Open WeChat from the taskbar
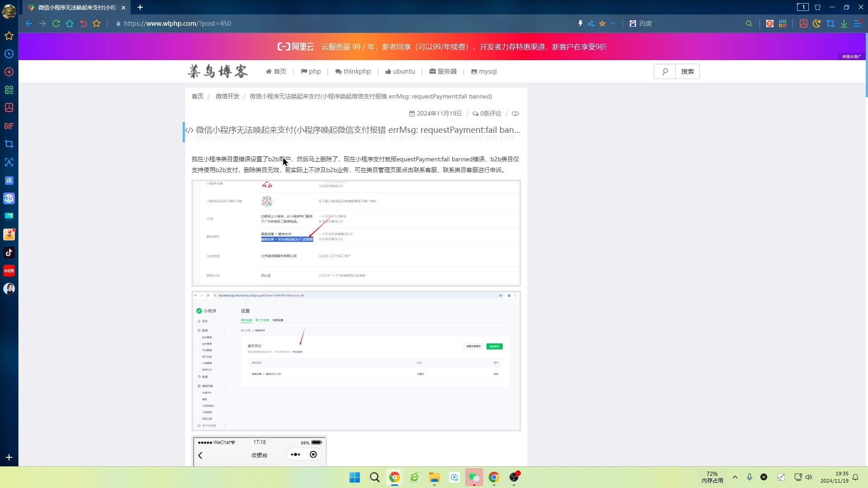868x488 pixels. pos(474,477)
